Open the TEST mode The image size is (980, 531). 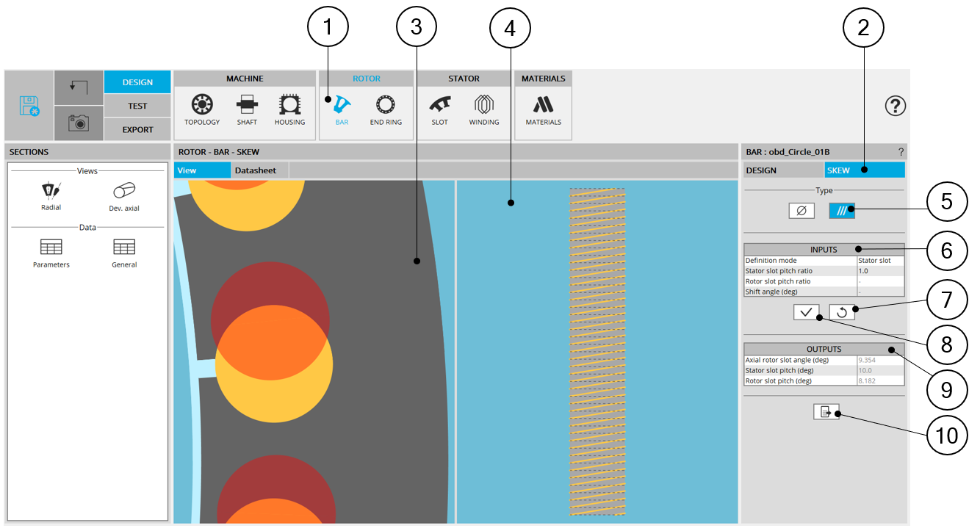coord(137,106)
